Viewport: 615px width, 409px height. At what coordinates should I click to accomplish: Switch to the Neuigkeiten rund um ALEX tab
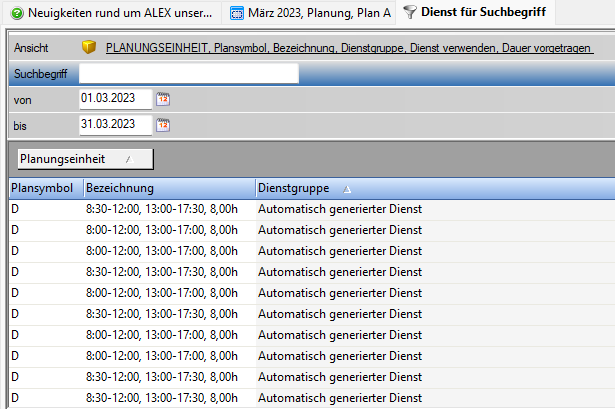click(118, 14)
